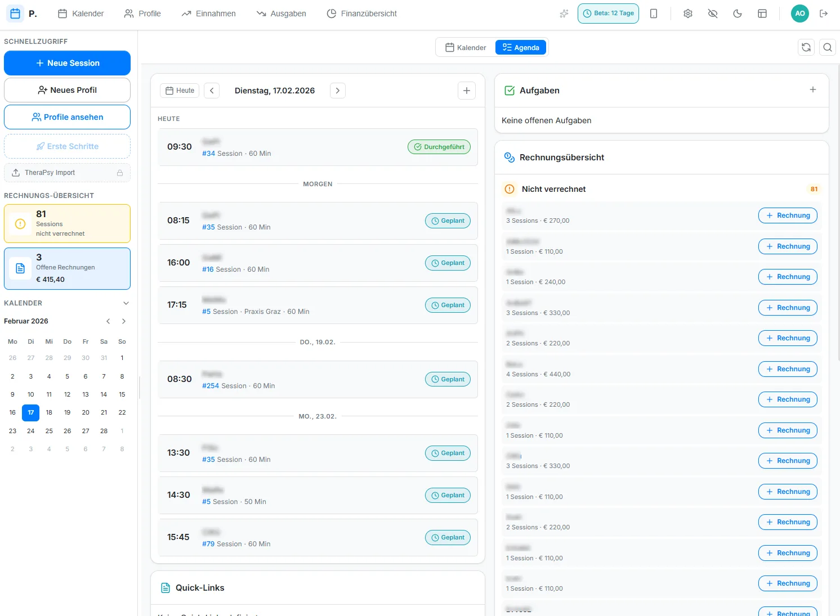Toggle dark mode with the moon icon
The height and width of the screenshot is (616, 840).
coord(737,14)
